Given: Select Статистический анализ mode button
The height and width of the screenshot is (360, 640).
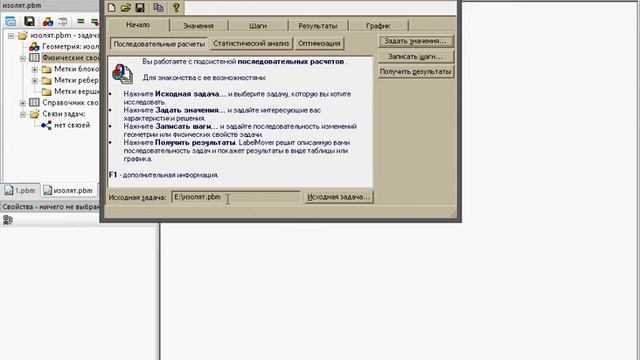Looking at the screenshot, I should point(251,43).
